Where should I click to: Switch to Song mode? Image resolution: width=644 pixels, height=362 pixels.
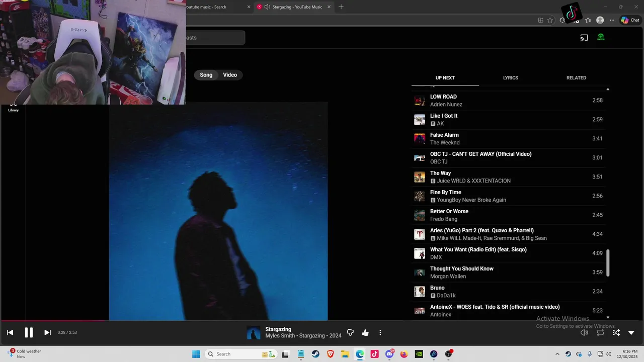coord(206,75)
